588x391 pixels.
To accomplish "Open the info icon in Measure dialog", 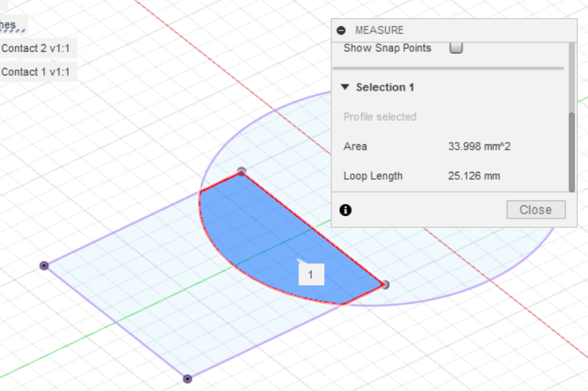I will [x=346, y=210].
